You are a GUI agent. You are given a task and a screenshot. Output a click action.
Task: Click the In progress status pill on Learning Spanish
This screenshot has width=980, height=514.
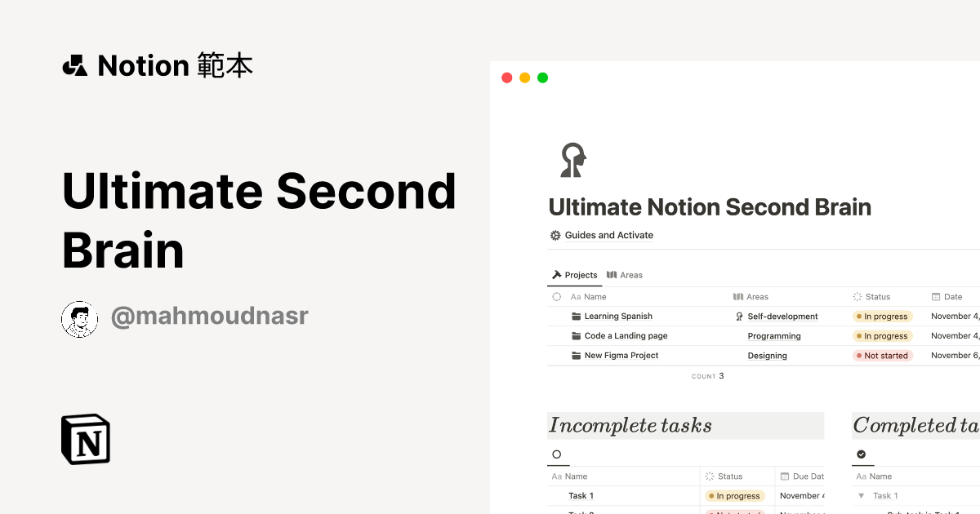[x=882, y=316]
